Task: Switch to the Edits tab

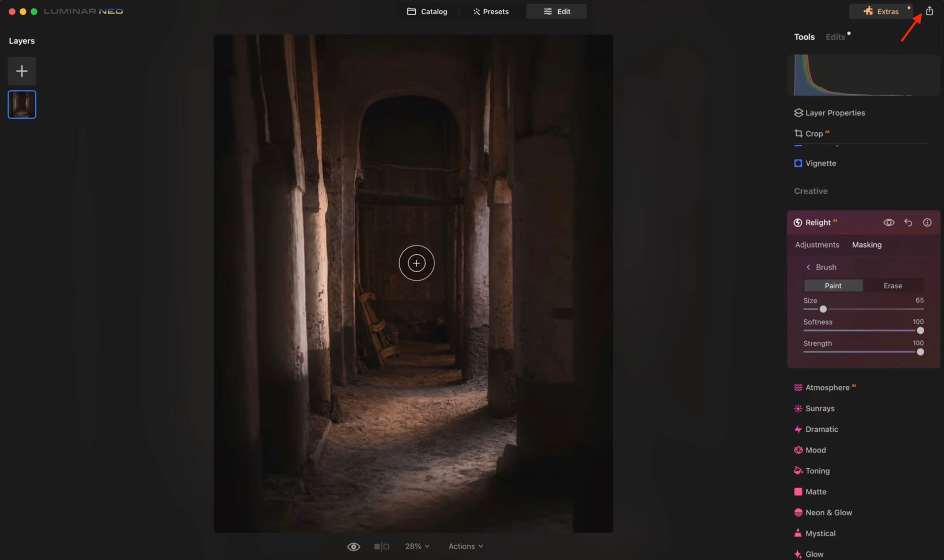Action: coord(835,37)
